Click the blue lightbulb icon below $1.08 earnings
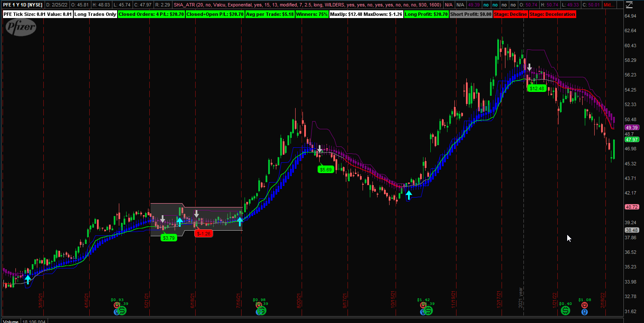 [584, 311]
